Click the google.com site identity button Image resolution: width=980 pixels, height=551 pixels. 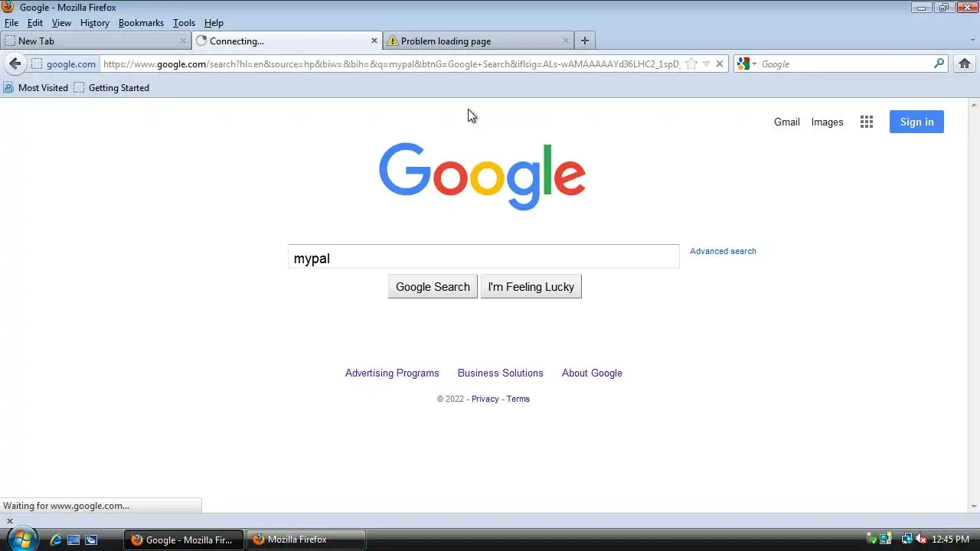(x=64, y=64)
